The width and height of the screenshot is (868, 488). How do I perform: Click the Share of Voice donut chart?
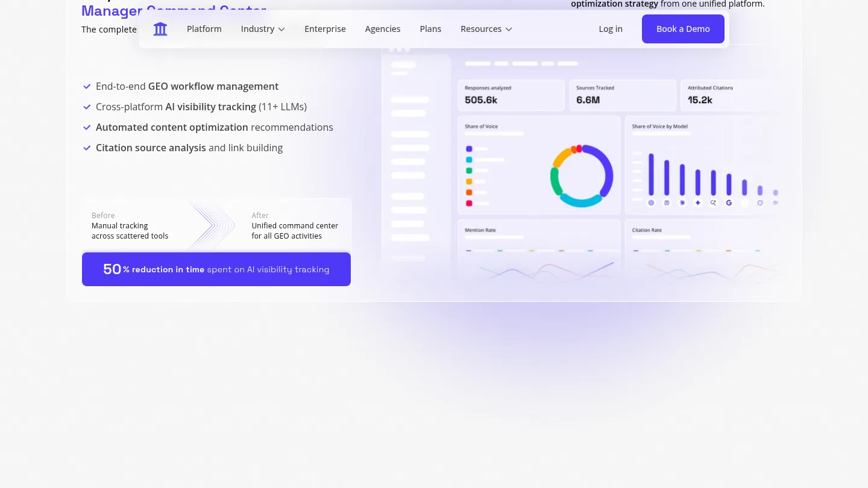pos(582,176)
